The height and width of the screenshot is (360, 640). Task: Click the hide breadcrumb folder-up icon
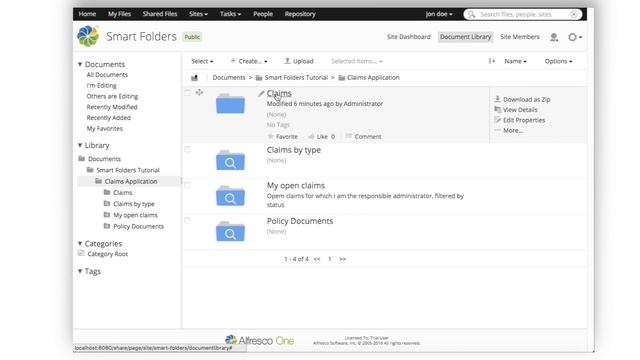coord(195,78)
